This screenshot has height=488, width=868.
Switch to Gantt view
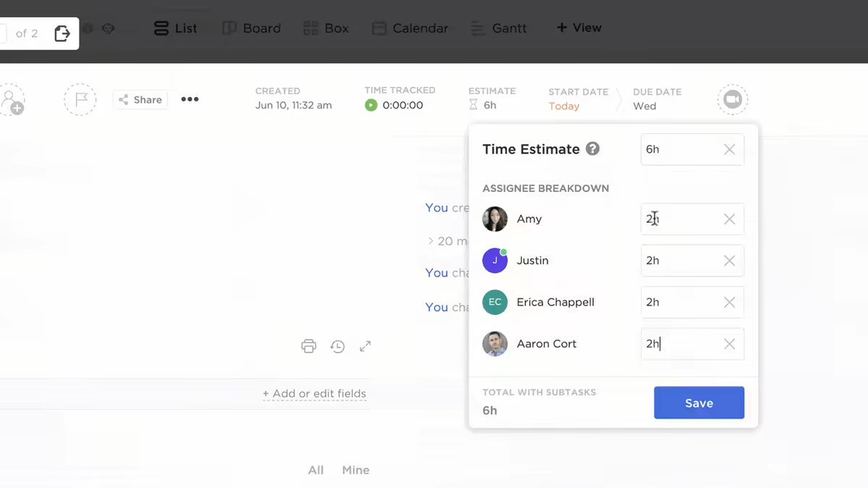[499, 28]
